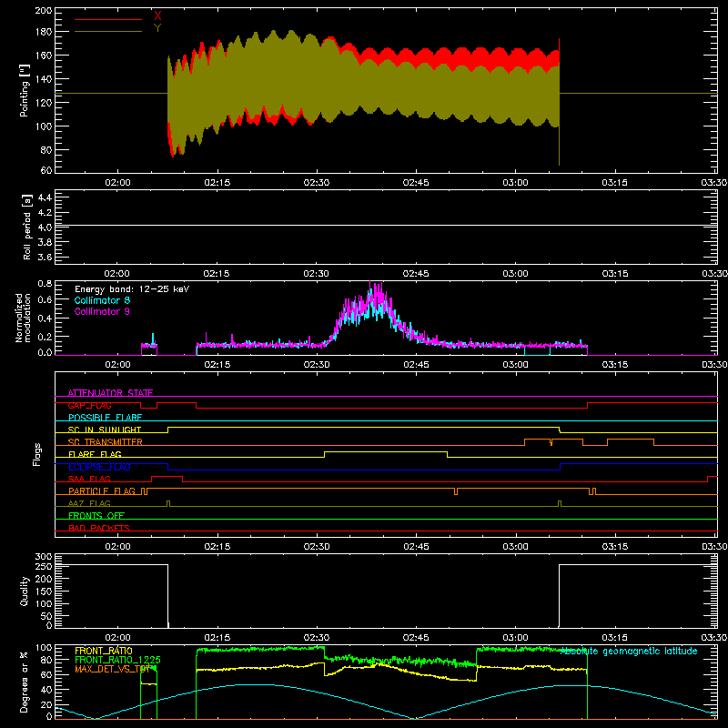Click the '200' tick on Pointing axis
The image size is (728, 728).
click(44, 10)
